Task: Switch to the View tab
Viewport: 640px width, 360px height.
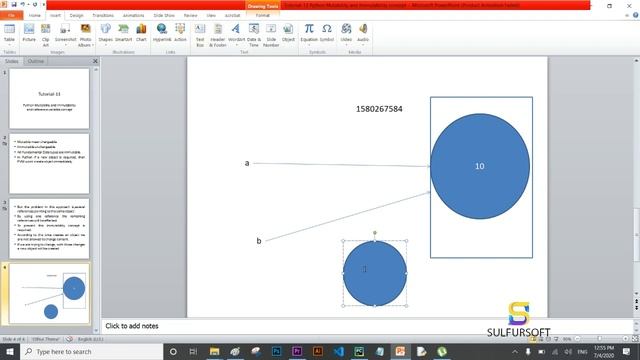Action: [211, 15]
